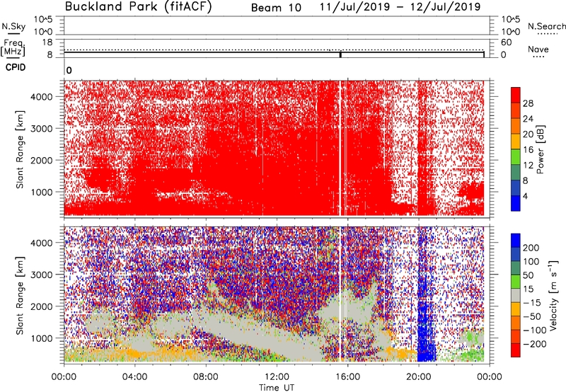Select the bright green velocity colorbar segment
The height and width of the screenshot is (392, 566).
[x=516, y=282]
